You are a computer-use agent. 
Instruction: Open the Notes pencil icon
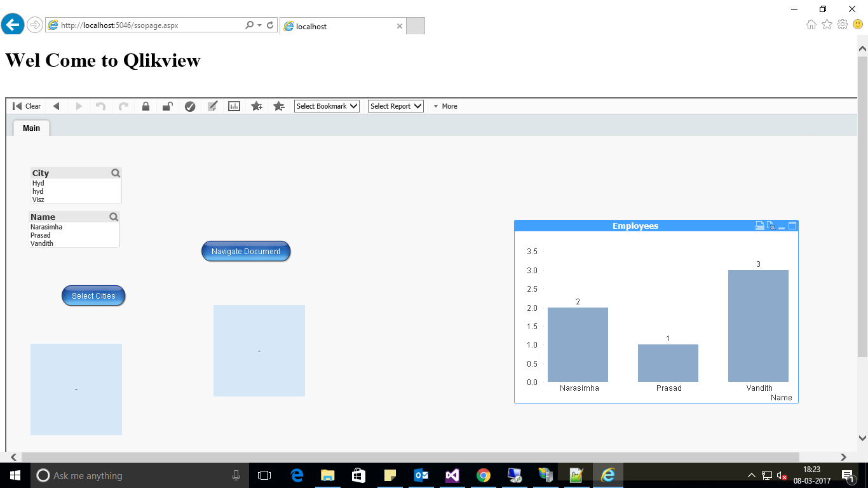pyautogui.click(x=212, y=106)
